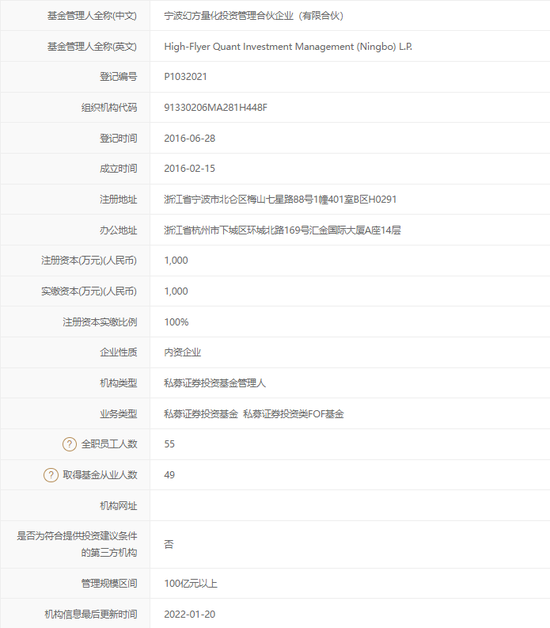
Task: Click registration date 2016-06-28
Action: (189, 138)
